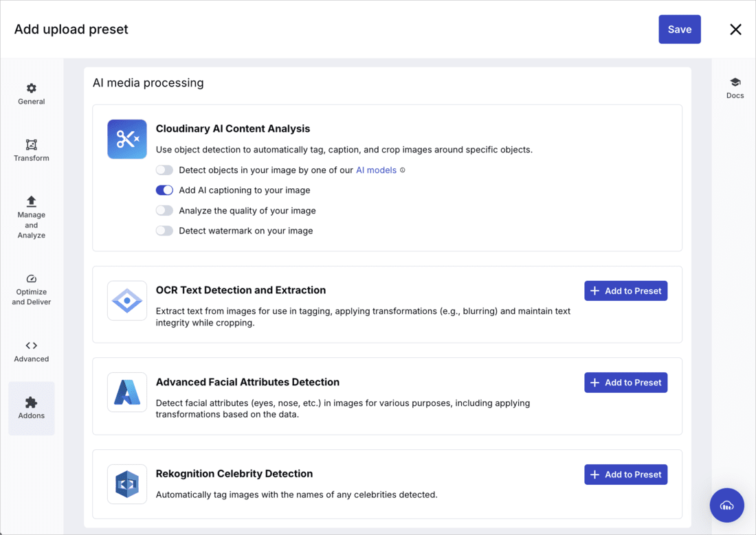This screenshot has width=756, height=535.
Task: Click the Advanced Facial Attributes Azure icon
Action: (127, 392)
